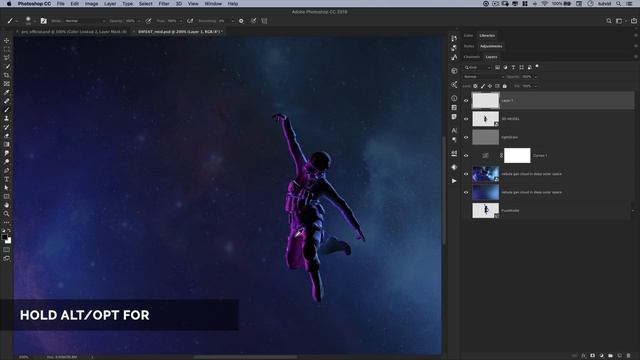
Task: Open the Actions panel play icon
Action: coord(454,181)
